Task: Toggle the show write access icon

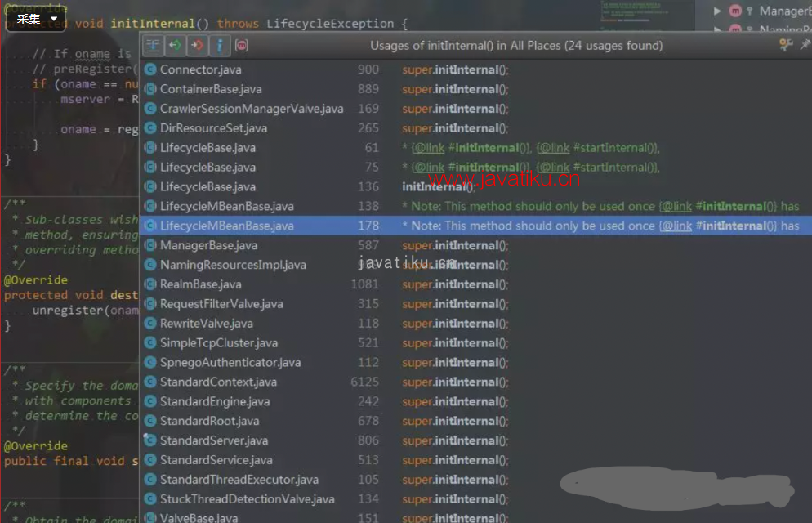Action: (198, 46)
